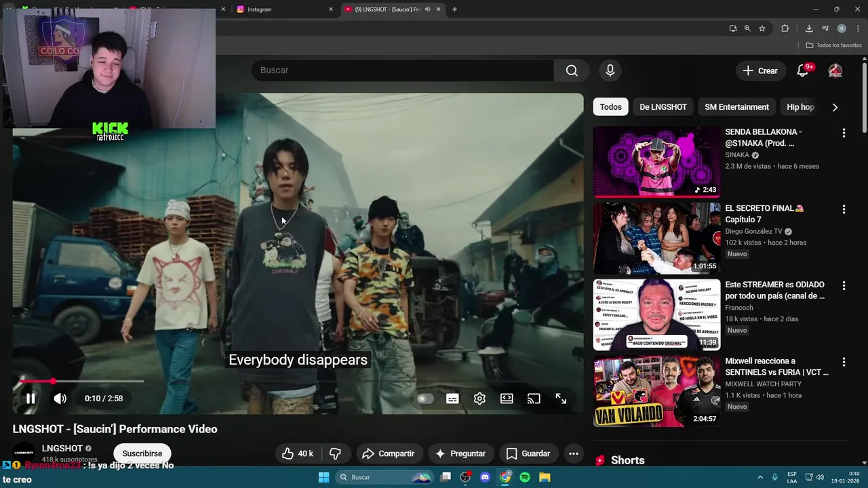Open the player settings gear
868x488 pixels.
(479, 399)
